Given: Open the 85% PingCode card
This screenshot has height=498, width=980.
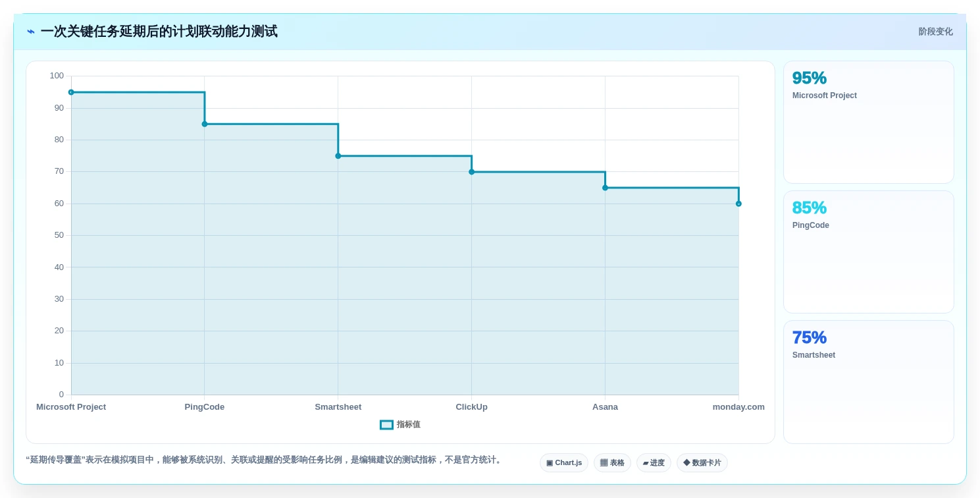Looking at the screenshot, I should click(x=869, y=252).
